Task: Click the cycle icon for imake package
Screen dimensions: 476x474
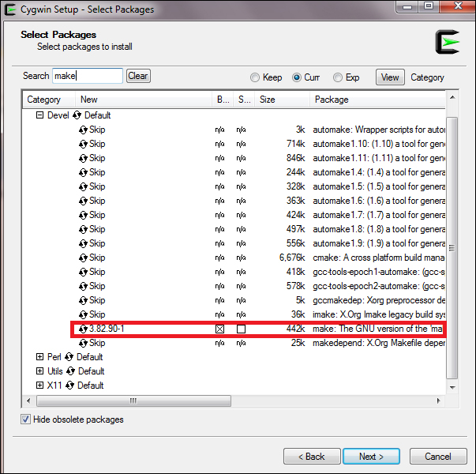Action: pyautogui.click(x=83, y=314)
